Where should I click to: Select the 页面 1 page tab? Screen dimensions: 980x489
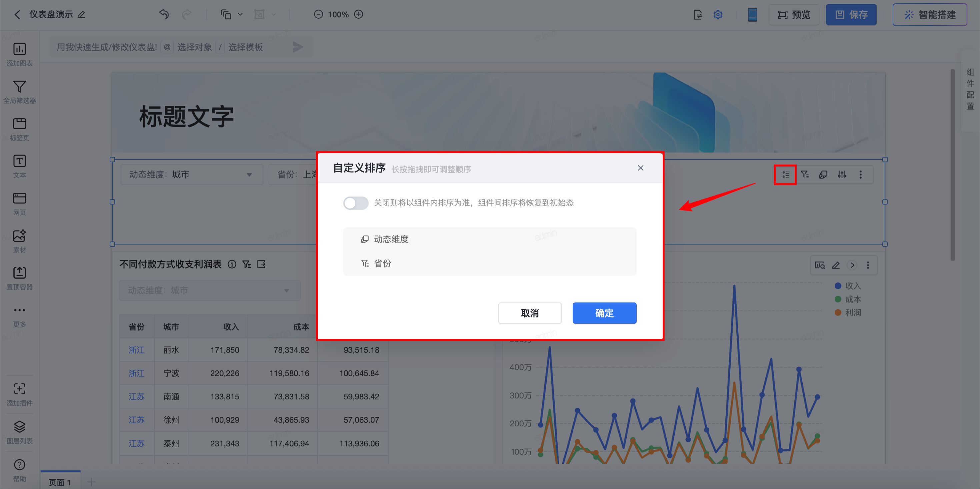[x=60, y=481]
